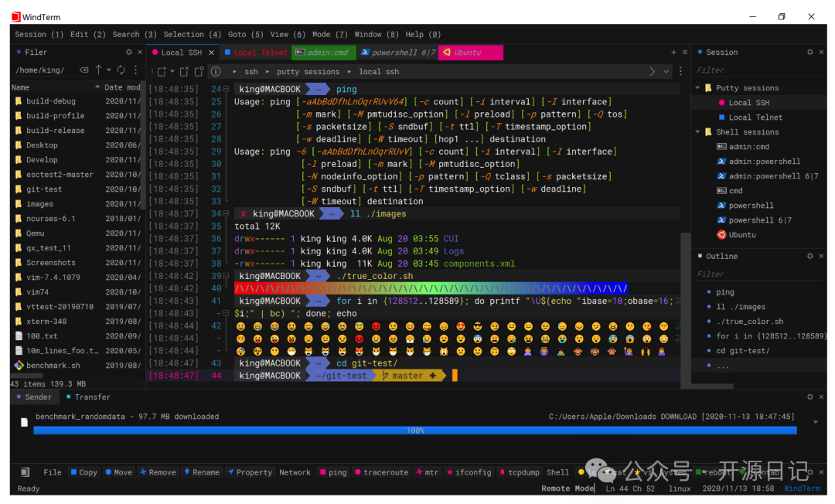This screenshot has height=504, width=835.
Task: Toggle fold on line 34 ll command
Action: click(x=226, y=214)
